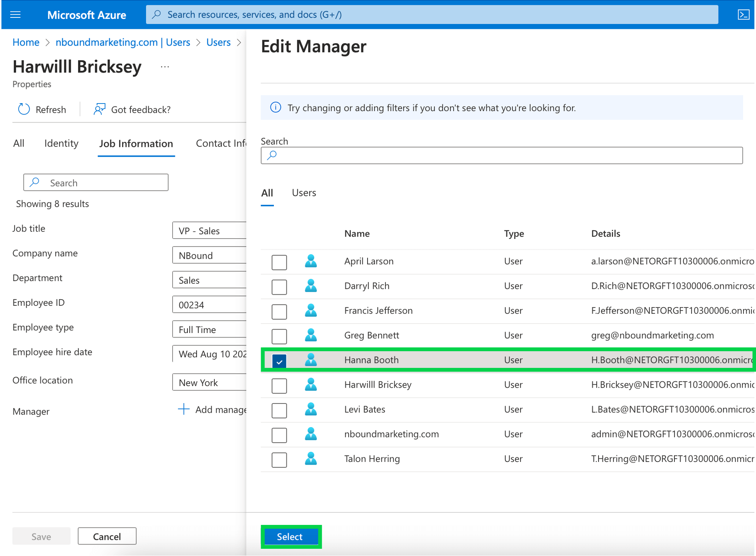Click the Add manager plus icon
Viewport: 756px width, 556px height.
click(x=183, y=410)
